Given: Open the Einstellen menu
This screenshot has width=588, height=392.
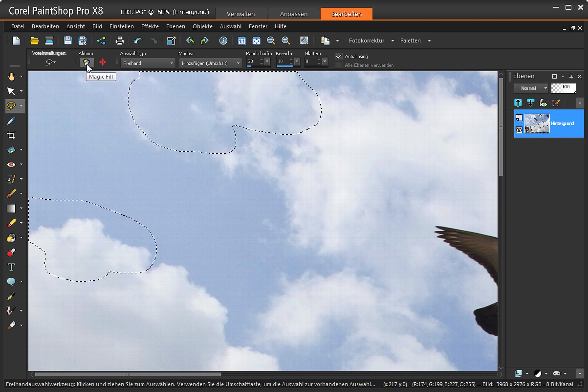Looking at the screenshot, I should (x=121, y=26).
